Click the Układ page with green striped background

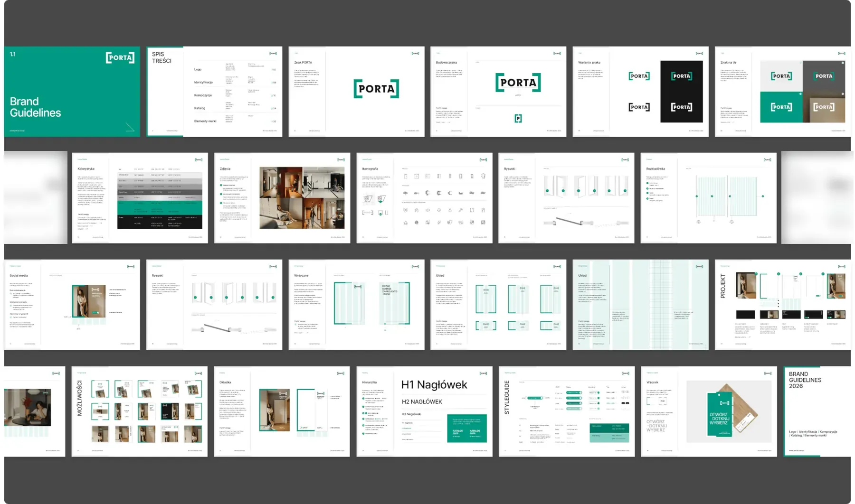click(x=640, y=305)
